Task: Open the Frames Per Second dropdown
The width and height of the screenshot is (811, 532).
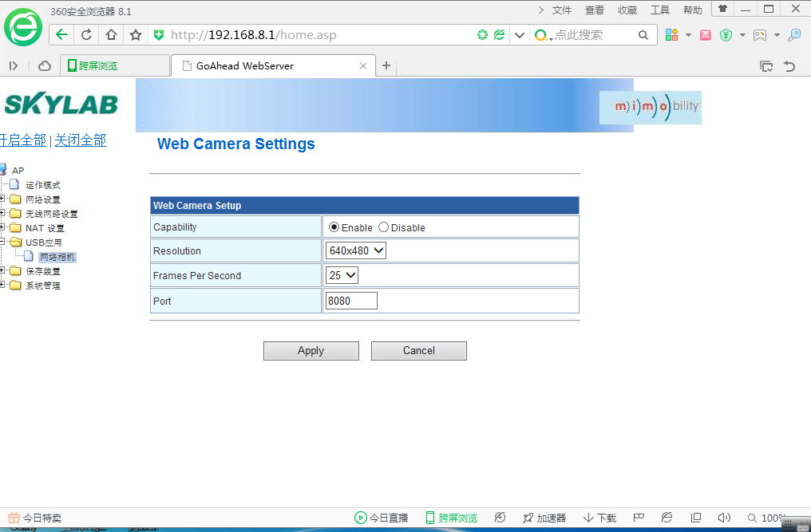Action: tap(342, 275)
